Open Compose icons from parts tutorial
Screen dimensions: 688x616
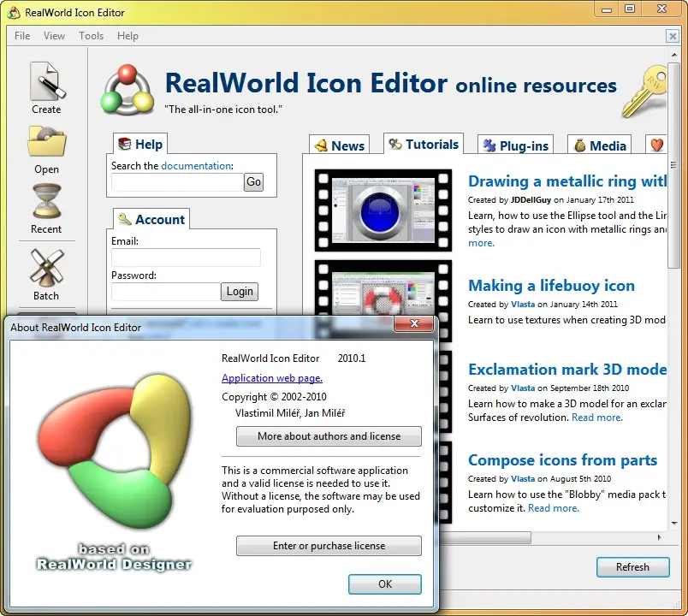point(562,459)
